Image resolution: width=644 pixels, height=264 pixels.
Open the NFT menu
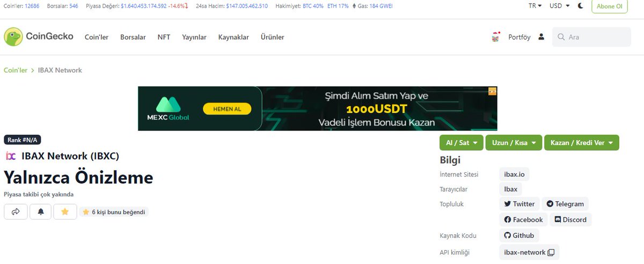pyautogui.click(x=164, y=37)
